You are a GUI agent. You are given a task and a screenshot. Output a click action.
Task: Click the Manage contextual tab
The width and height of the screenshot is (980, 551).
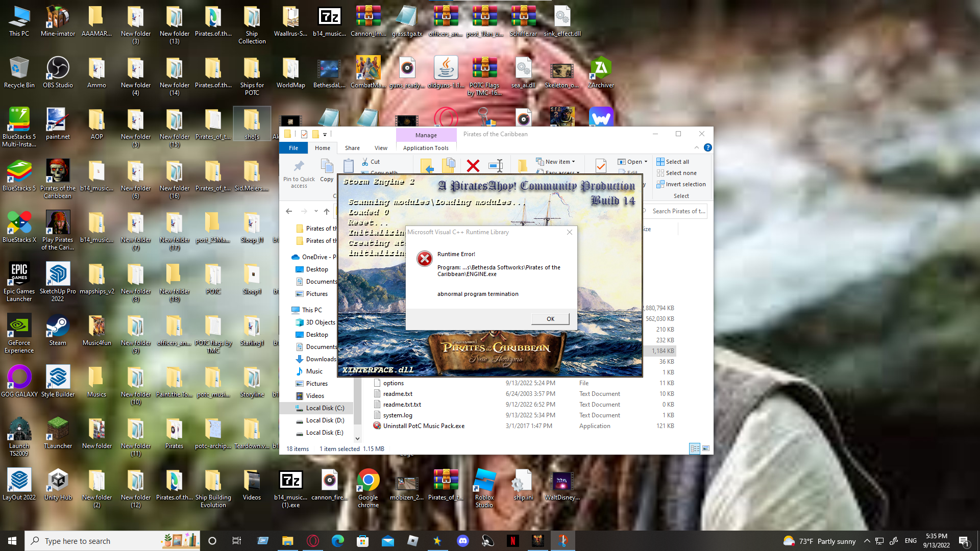coord(426,135)
